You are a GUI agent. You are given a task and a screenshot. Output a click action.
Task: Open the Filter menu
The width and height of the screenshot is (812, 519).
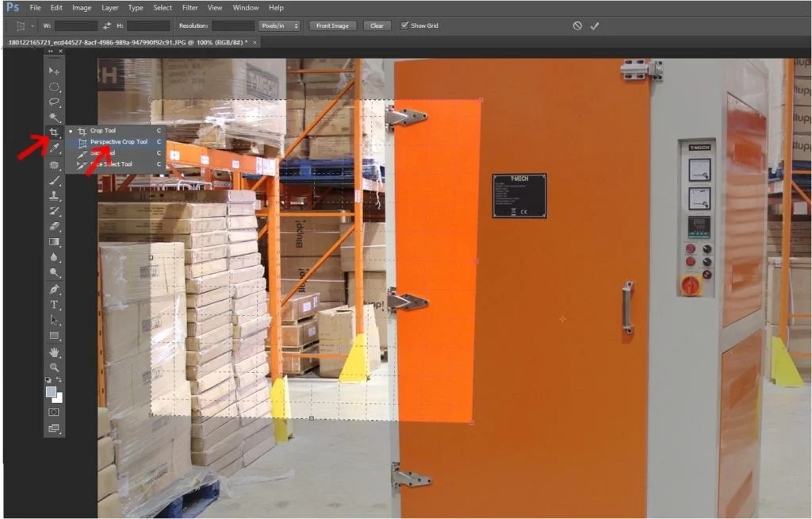[x=190, y=8]
